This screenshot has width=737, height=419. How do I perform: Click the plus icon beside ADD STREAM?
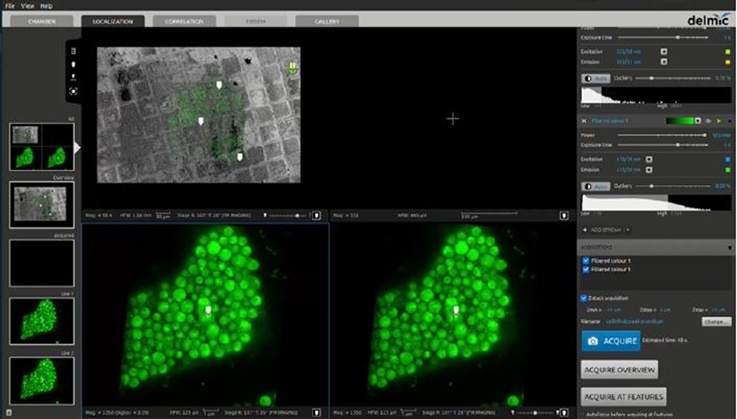point(585,230)
